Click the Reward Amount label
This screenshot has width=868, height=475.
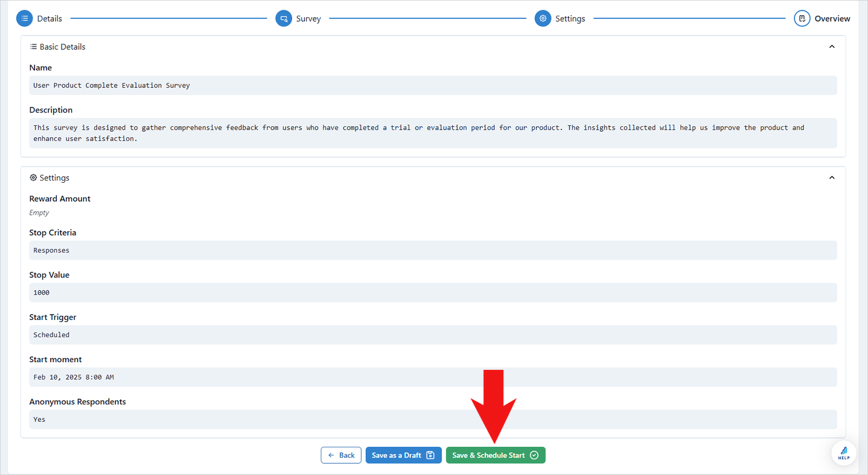pyautogui.click(x=60, y=198)
